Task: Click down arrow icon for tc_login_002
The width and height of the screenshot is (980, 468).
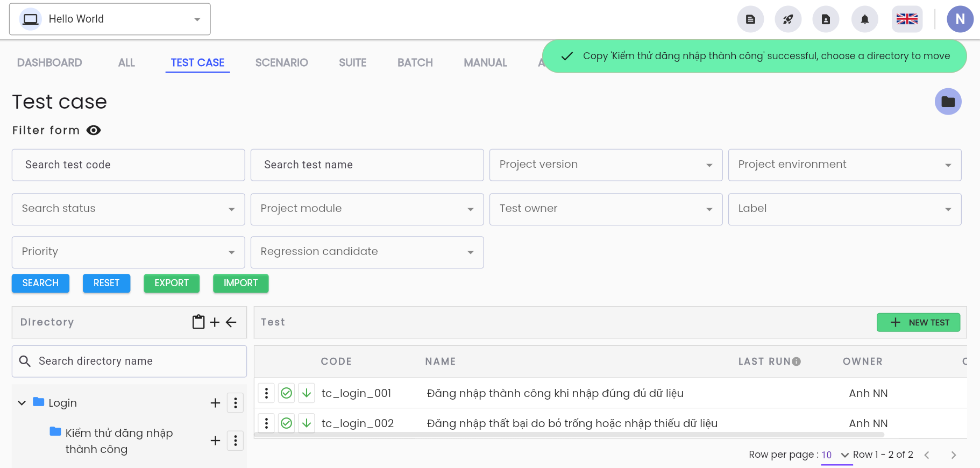Action: (x=307, y=423)
